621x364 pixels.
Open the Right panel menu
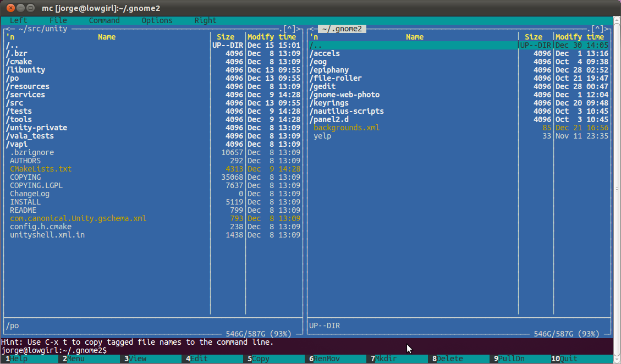[x=205, y=20]
